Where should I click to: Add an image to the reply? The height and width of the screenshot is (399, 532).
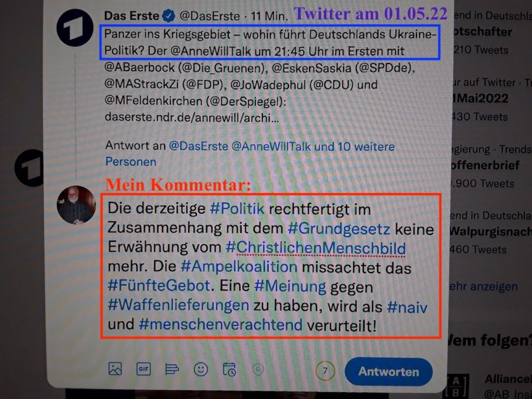pos(115,368)
